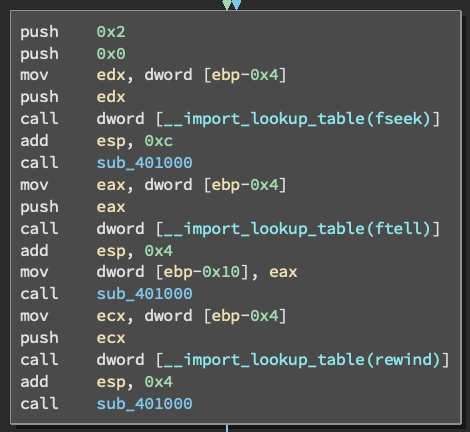Click the ecx register in 'mov ecx' line
The width and height of the screenshot is (470, 432).
(111, 316)
